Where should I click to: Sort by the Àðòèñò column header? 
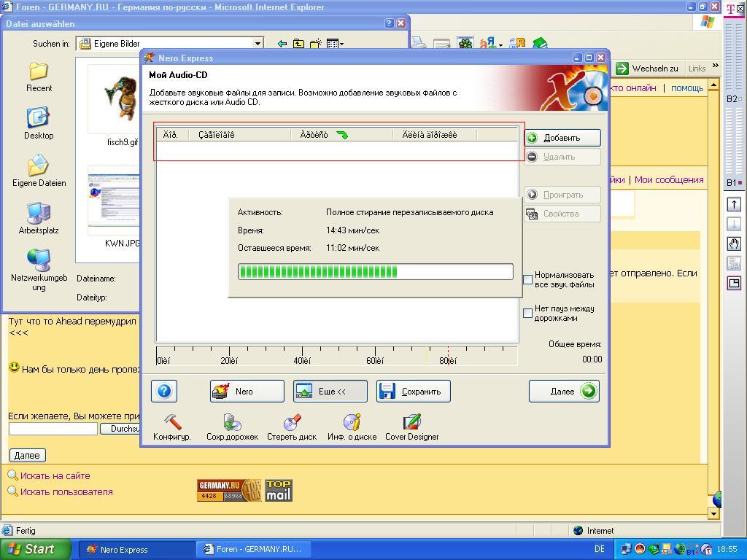pyautogui.click(x=341, y=135)
